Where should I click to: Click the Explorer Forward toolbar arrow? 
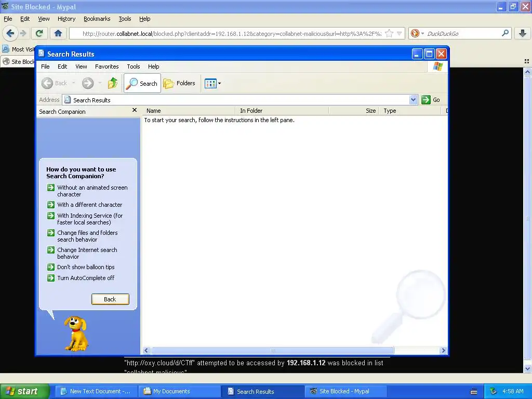(88, 83)
